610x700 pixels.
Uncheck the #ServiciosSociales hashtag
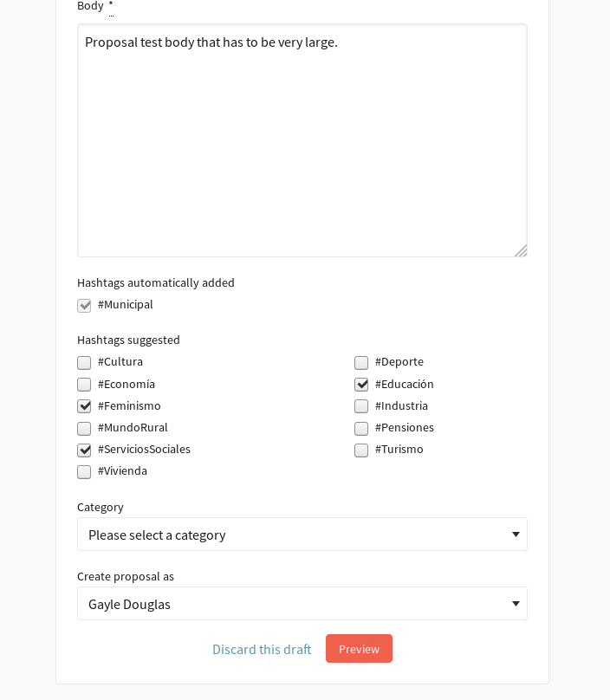(x=84, y=450)
